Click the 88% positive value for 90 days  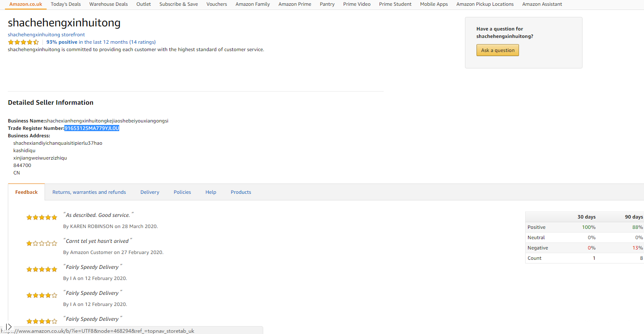pyautogui.click(x=638, y=227)
